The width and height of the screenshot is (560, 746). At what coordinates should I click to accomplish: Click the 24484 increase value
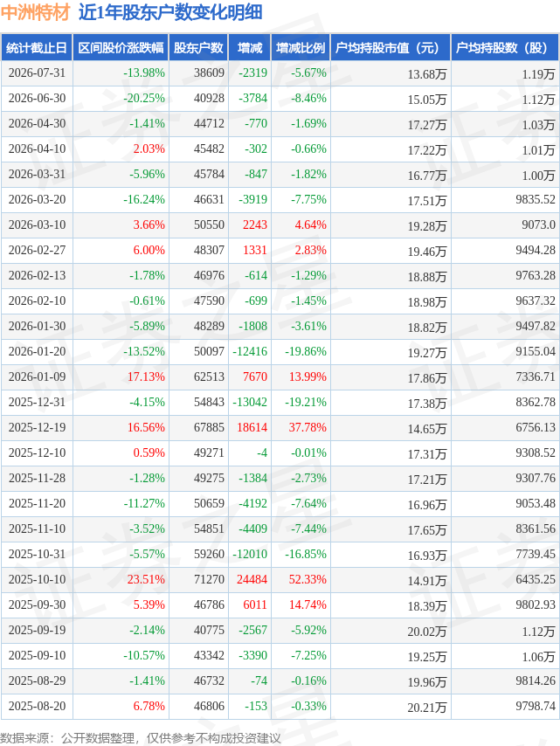tap(252, 579)
